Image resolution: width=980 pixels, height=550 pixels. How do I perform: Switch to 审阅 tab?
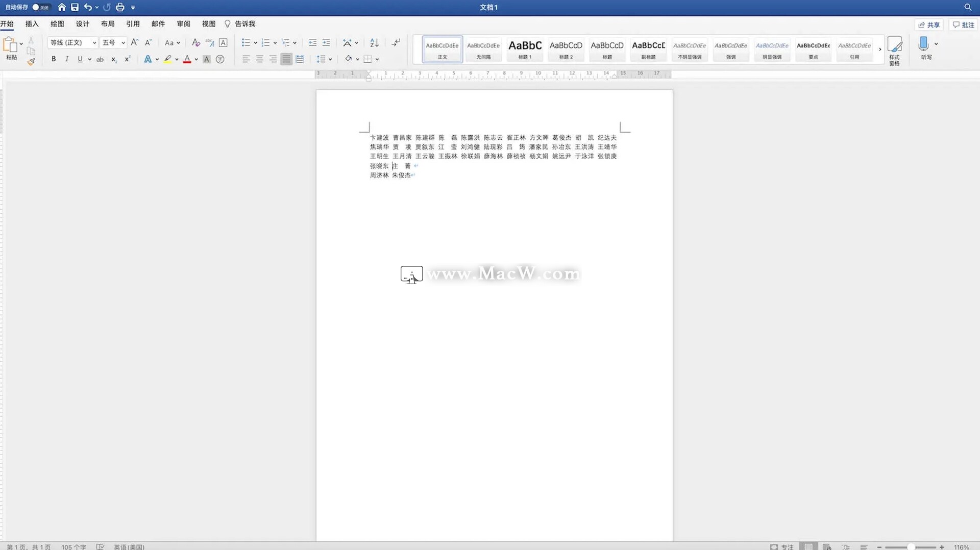coord(183,24)
